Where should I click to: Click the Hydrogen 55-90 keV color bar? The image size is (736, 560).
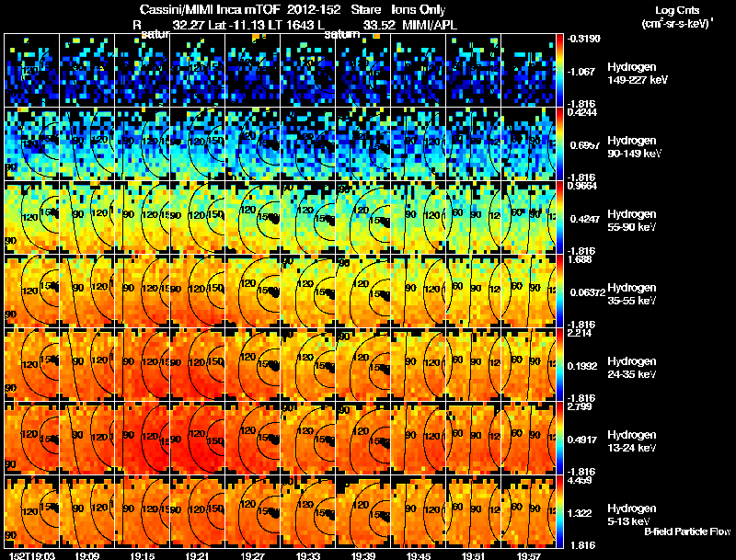click(x=559, y=218)
